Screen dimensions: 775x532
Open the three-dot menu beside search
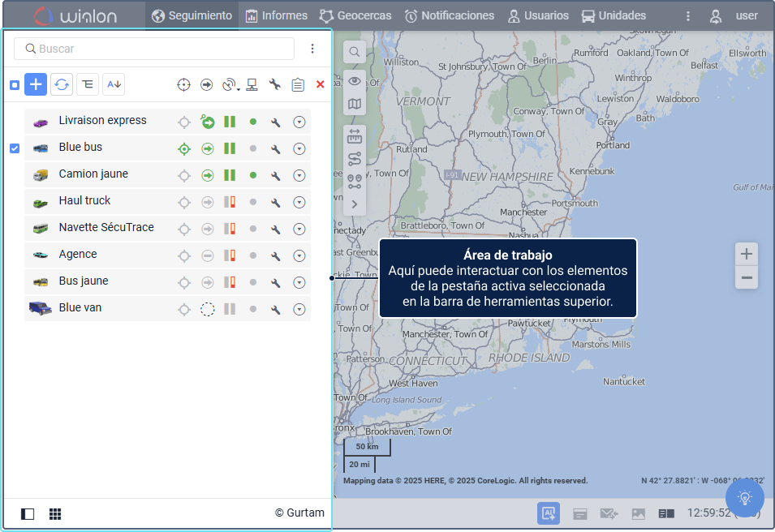pos(312,49)
